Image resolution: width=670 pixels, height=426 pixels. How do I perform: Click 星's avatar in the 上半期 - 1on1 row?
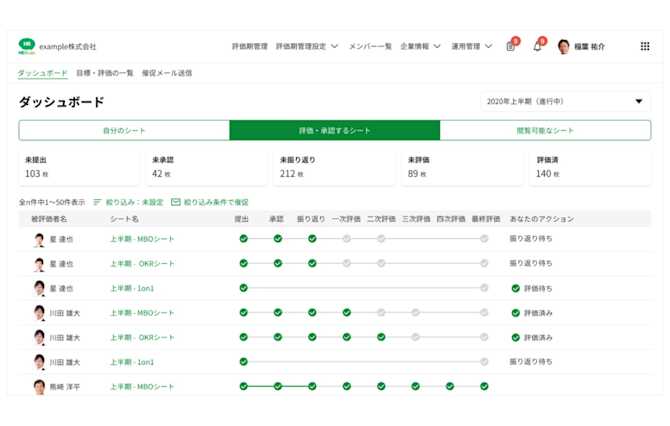pos(39,288)
